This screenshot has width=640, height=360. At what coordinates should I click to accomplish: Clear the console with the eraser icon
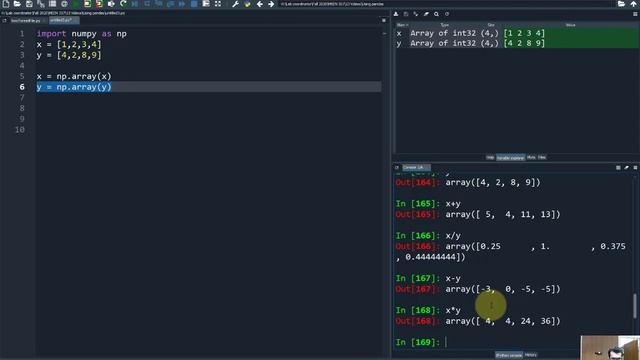tap(627, 167)
